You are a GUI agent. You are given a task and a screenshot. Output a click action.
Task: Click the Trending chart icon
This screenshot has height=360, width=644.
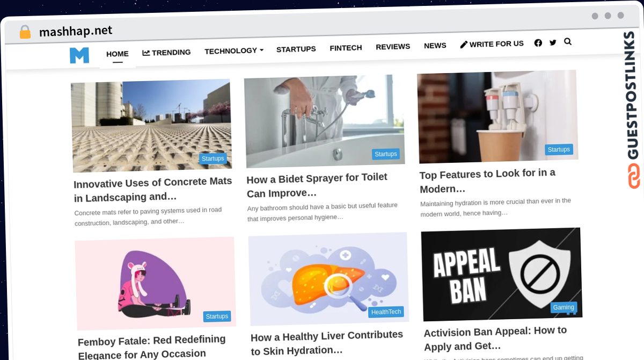(x=146, y=53)
